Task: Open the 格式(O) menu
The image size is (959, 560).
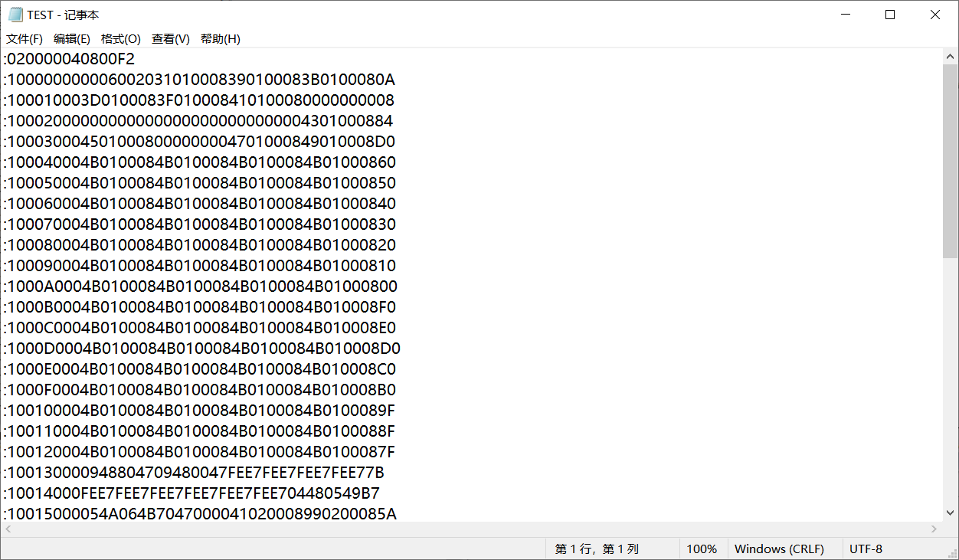Action: (121, 38)
